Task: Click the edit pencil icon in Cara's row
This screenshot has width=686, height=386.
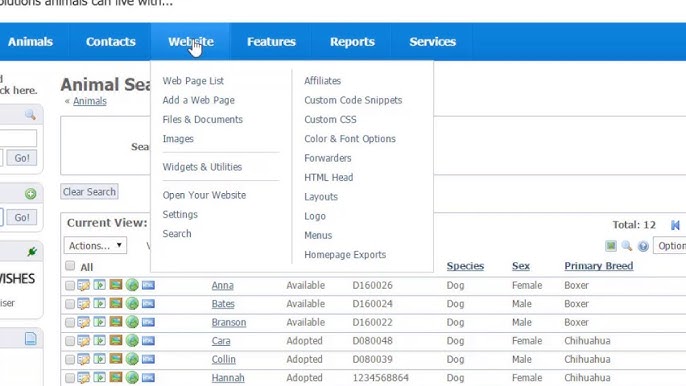Action: (x=84, y=341)
